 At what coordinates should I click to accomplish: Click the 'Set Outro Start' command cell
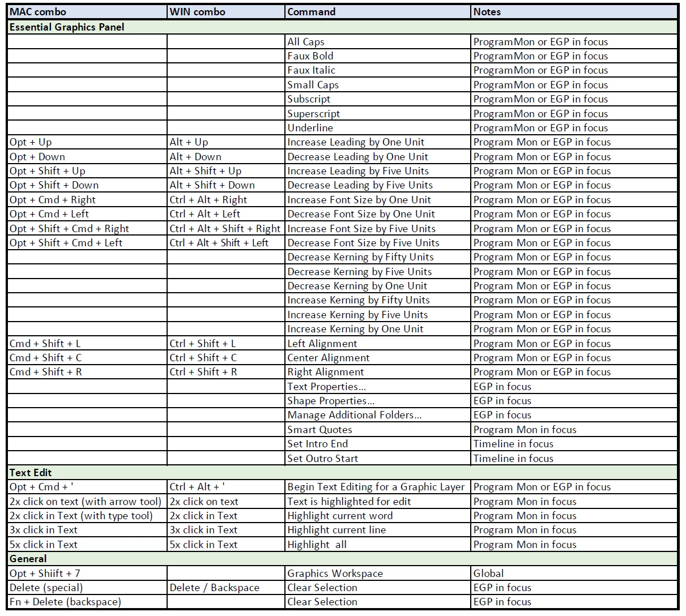(x=378, y=459)
